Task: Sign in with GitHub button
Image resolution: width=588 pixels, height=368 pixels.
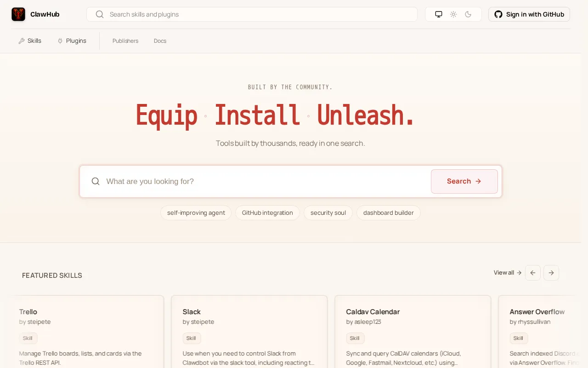Action: pos(529,14)
